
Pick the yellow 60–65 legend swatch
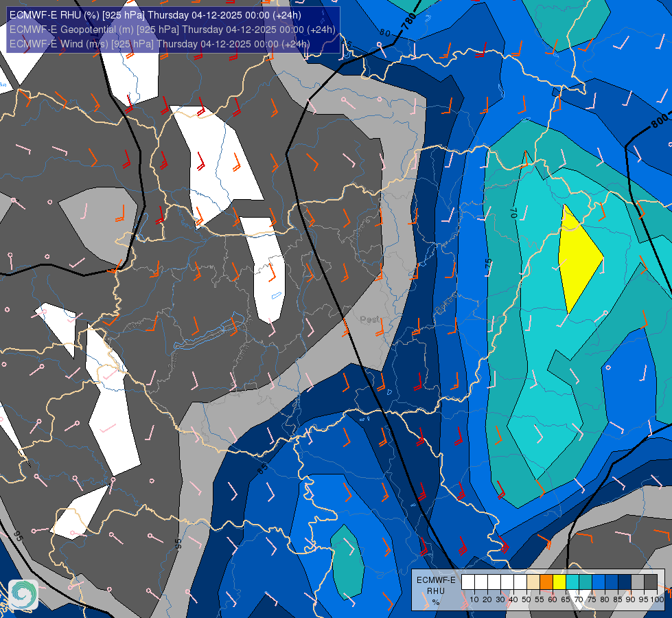point(559,582)
